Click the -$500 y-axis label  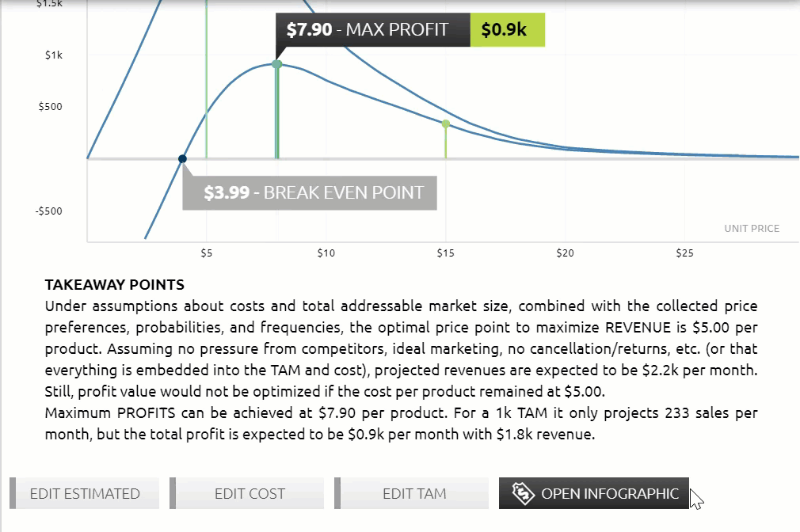click(x=49, y=211)
